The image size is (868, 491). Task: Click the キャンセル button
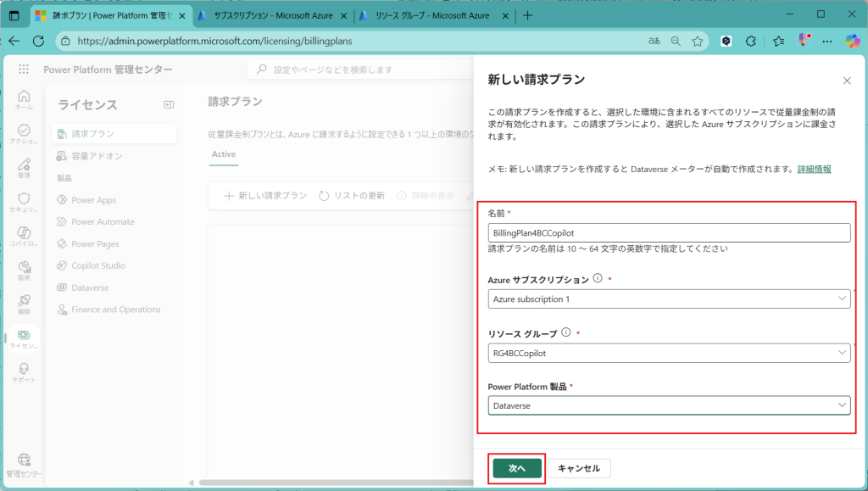pos(579,468)
